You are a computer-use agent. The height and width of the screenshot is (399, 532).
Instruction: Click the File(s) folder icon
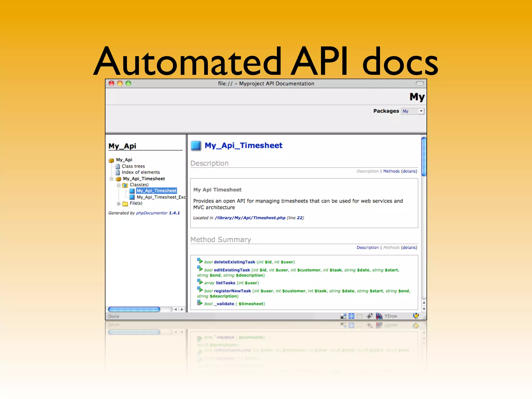(x=125, y=204)
